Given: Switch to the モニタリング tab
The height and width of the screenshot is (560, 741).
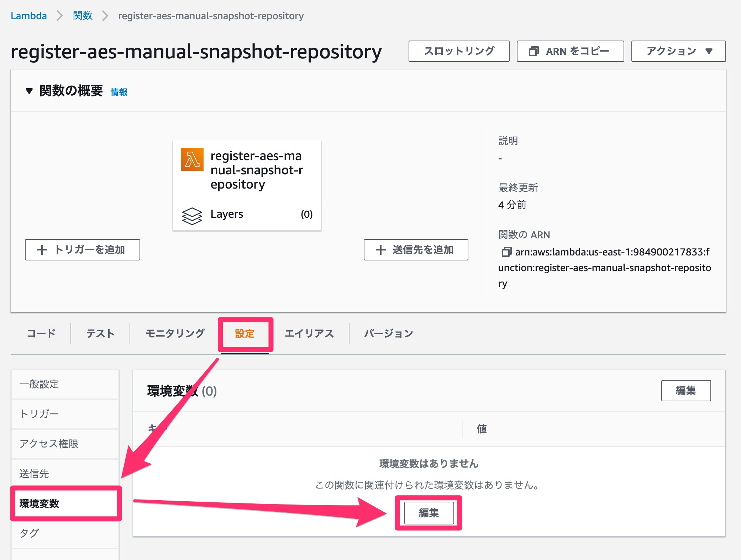Looking at the screenshot, I should (x=175, y=333).
